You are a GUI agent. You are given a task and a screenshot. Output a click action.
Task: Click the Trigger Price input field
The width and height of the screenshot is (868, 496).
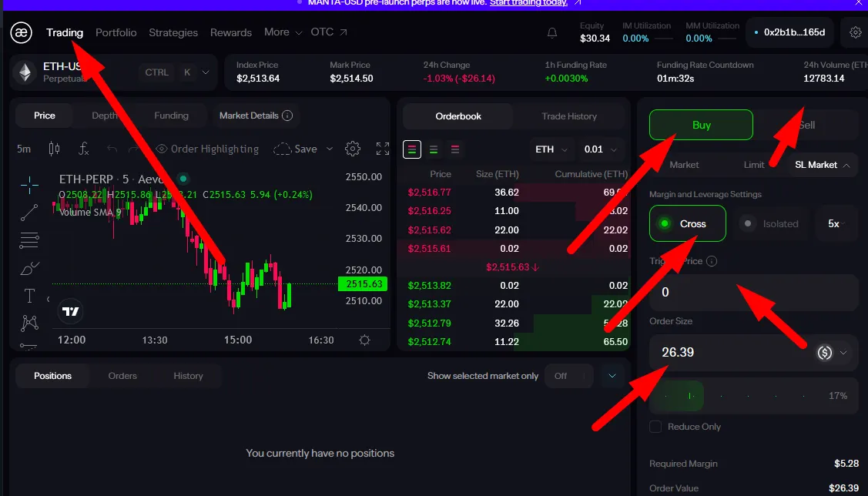753,293
